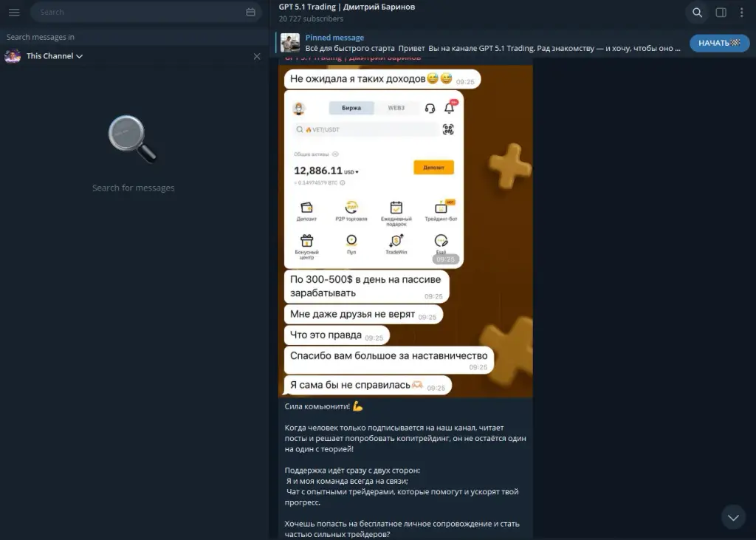Image resolution: width=756 pixels, height=540 pixels.
Task: Open the USD currency dropdown by balance
Action: (351, 172)
